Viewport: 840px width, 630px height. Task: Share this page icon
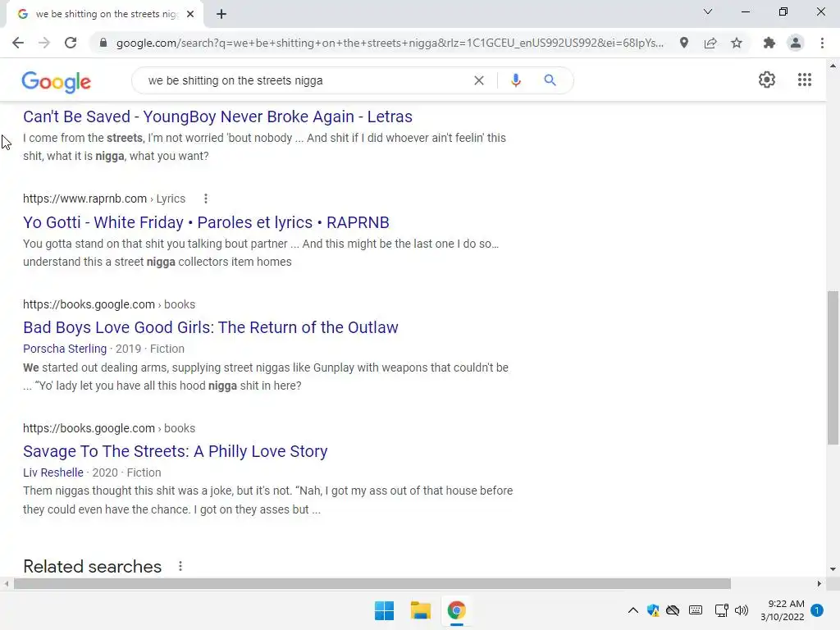click(x=710, y=43)
